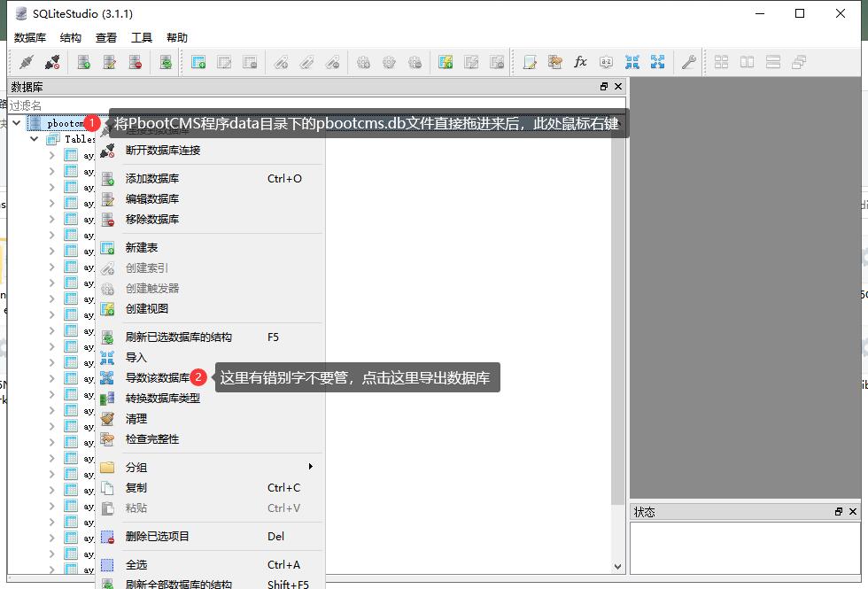Collapse the pbootcms database tree node
Viewport: 868px width, 589px height.
[x=17, y=124]
